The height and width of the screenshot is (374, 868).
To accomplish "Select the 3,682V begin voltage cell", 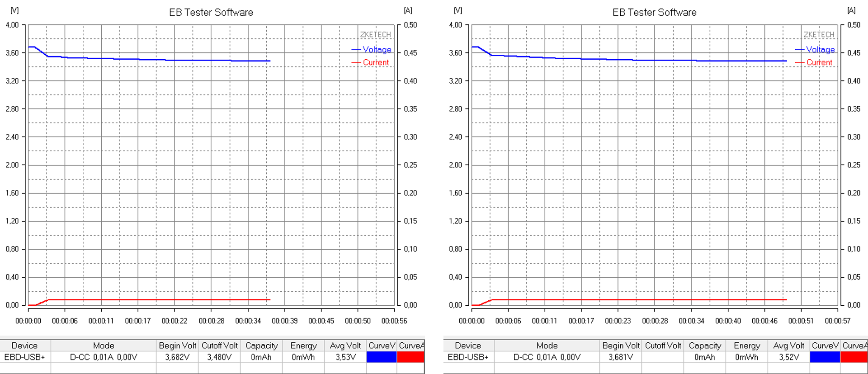I will pyautogui.click(x=177, y=357).
